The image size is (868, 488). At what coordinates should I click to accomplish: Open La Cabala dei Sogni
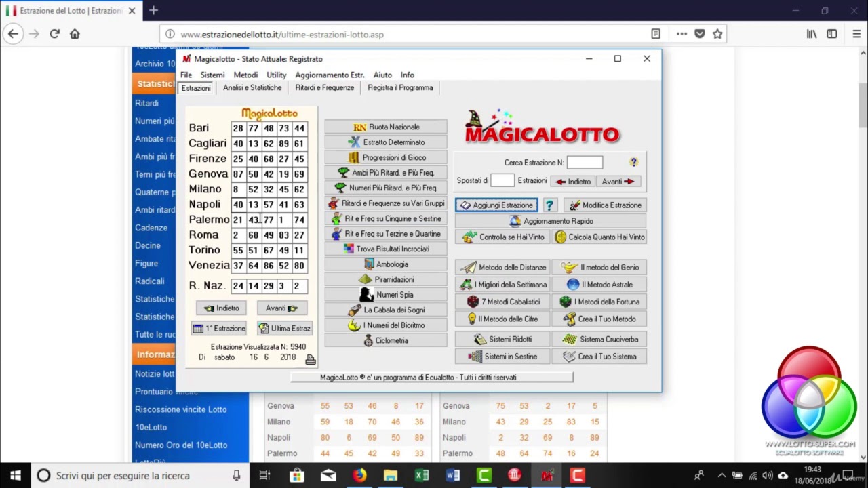click(386, 310)
